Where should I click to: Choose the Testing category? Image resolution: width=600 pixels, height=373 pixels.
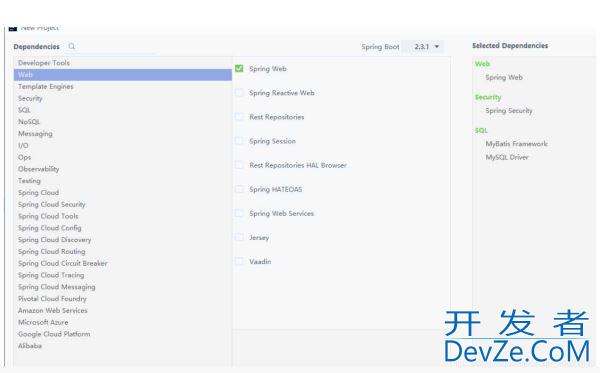pos(122,181)
